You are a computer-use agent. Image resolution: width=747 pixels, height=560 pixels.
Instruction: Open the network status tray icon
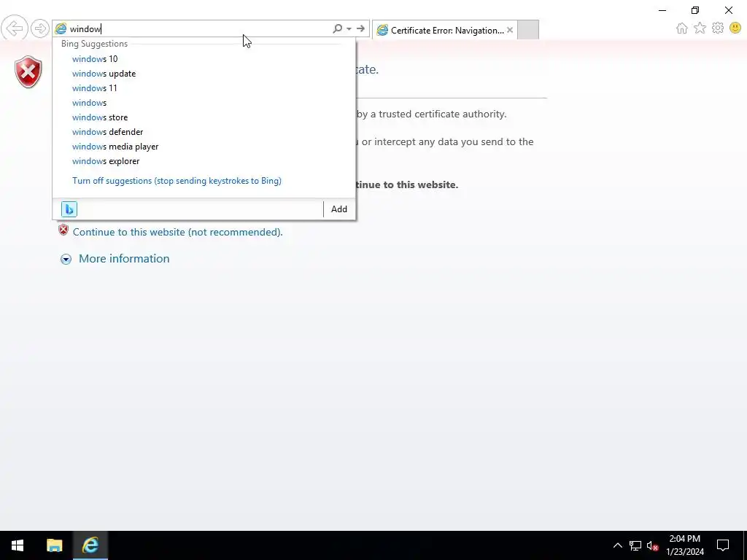point(635,545)
